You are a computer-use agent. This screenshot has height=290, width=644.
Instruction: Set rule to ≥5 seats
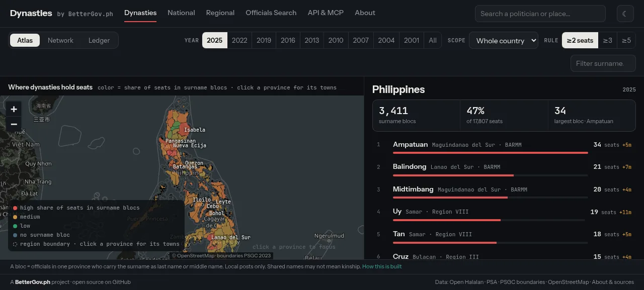click(x=626, y=40)
